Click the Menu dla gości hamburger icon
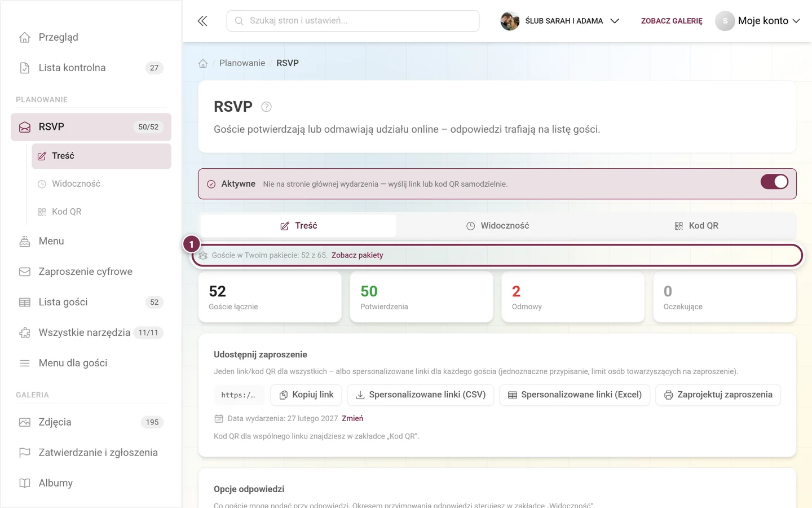Viewport: 812px width, 508px height. [x=25, y=363]
